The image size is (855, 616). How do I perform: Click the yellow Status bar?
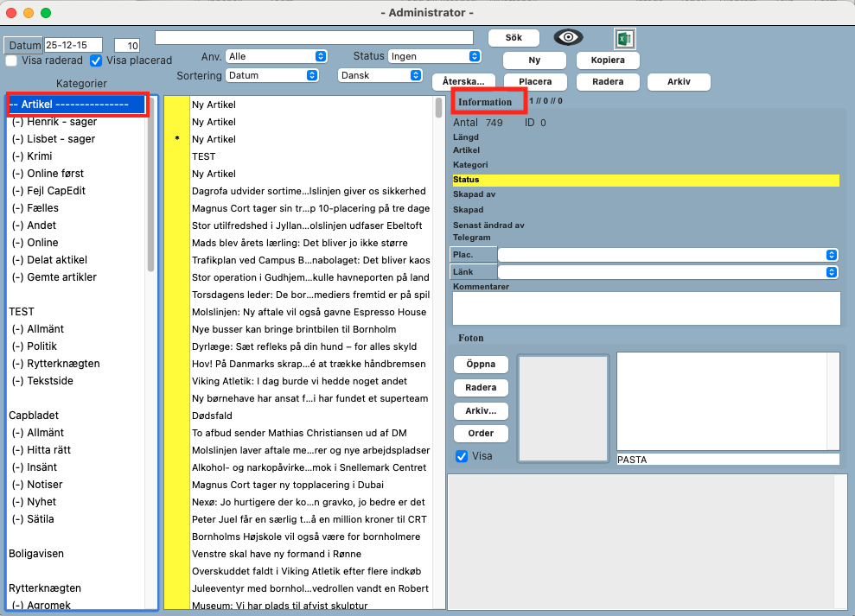(x=645, y=180)
